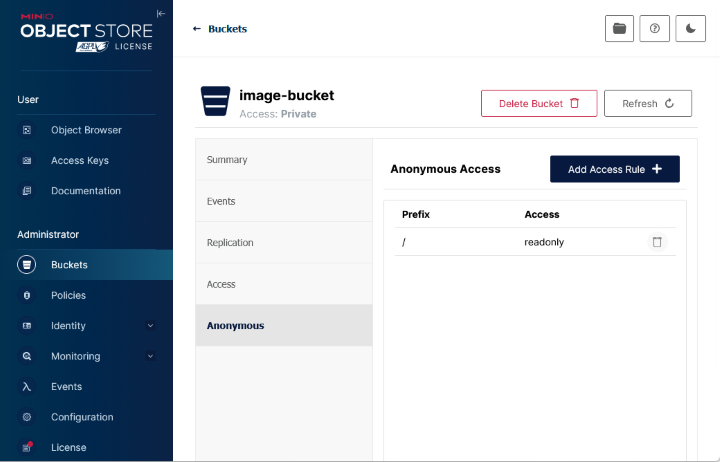
Task: Click the Add Access Rule button
Action: pyautogui.click(x=614, y=169)
